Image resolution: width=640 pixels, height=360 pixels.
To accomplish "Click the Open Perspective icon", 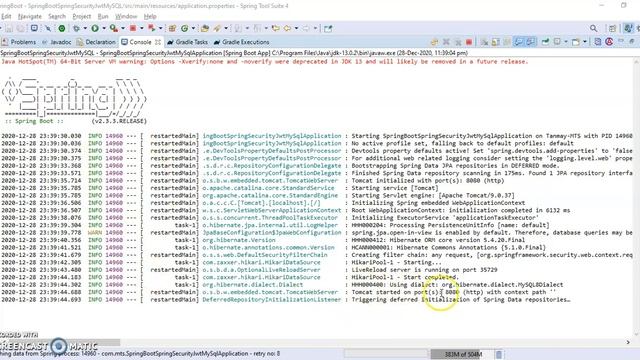I will click(612, 29).
